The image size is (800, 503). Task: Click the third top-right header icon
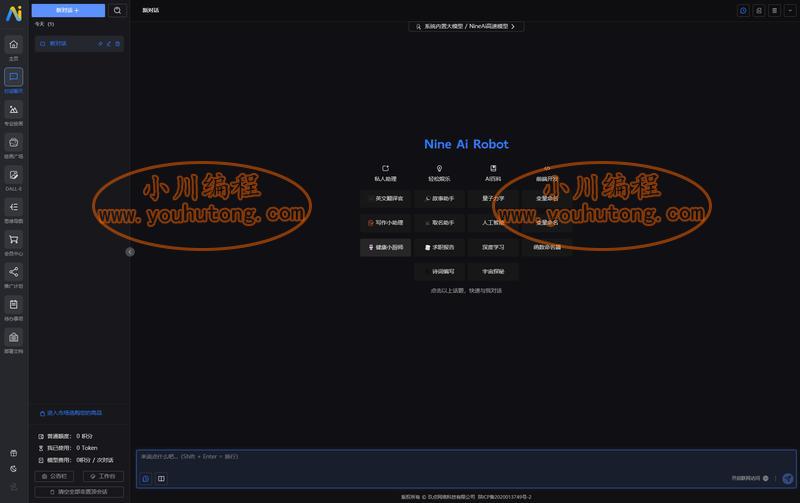click(774, 10)
